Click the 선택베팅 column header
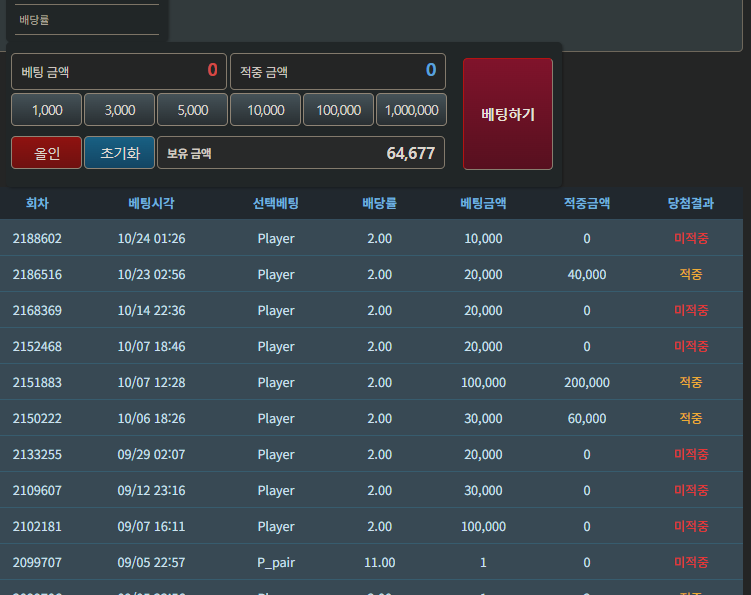The image size is (751, 595). coord(276,203)
